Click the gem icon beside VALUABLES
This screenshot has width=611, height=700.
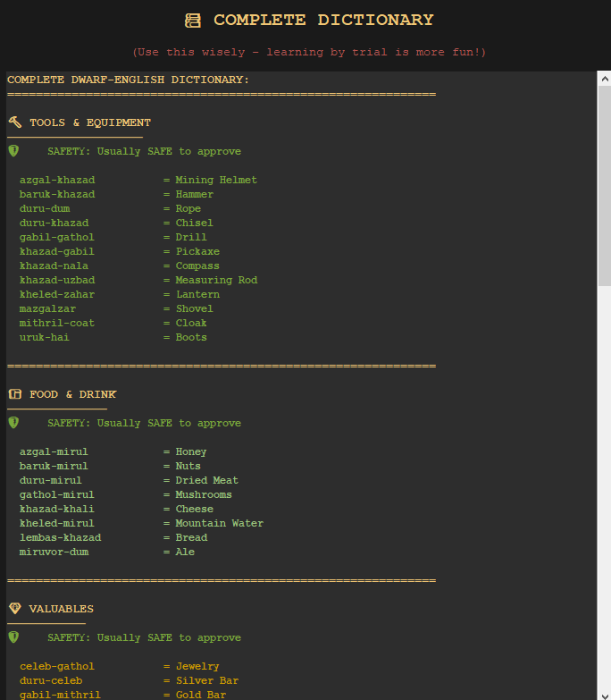(x=14, y=608)
